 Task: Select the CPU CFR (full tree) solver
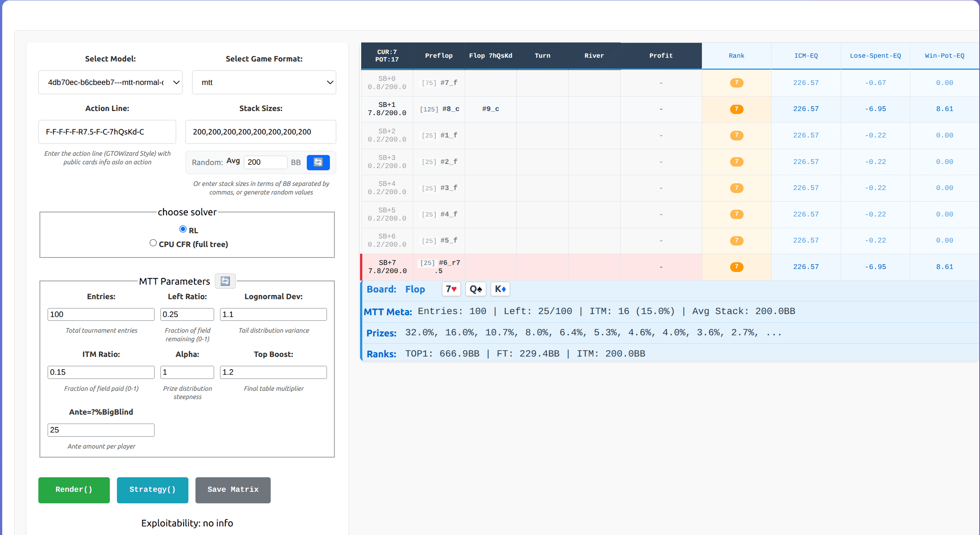[153, 243]
